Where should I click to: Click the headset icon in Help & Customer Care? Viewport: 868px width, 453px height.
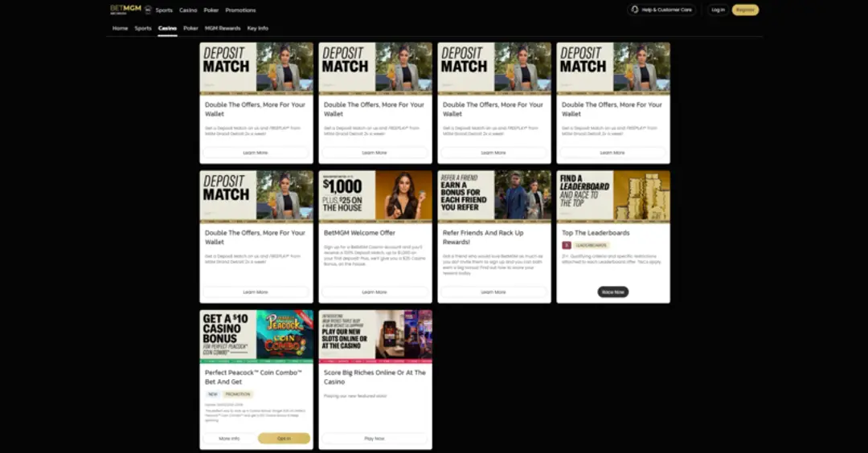pyautogui.click(x=635, y=10)
